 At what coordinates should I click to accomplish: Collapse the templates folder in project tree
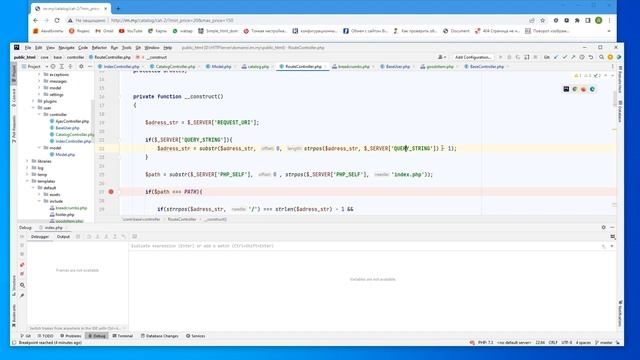coord(27,181)
